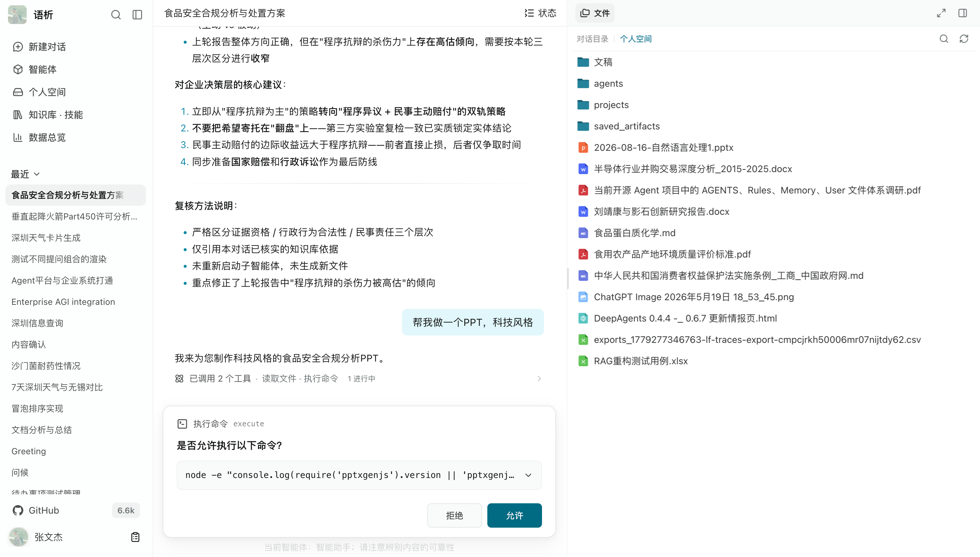Viewport: 980px width, 557px height.
Task: Click the 语析 logo avatar
Action: [x=17, y=15]
